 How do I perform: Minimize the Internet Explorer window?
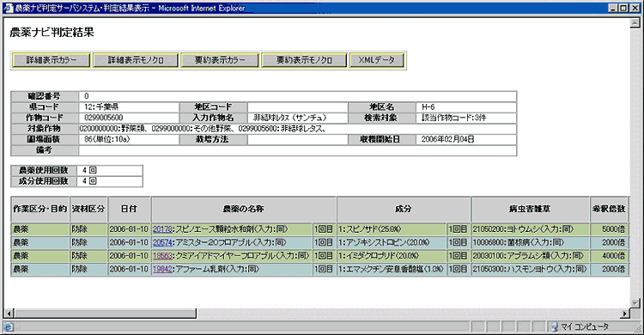point(613,8)
